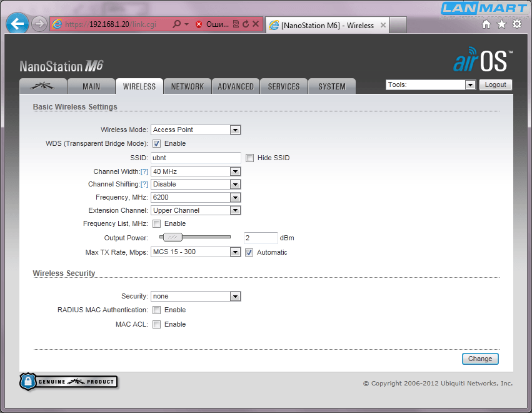The width and height of the screenshot is (532, 413).
Task: Switch to the MAIN tab
Action: tap(91, 86)
